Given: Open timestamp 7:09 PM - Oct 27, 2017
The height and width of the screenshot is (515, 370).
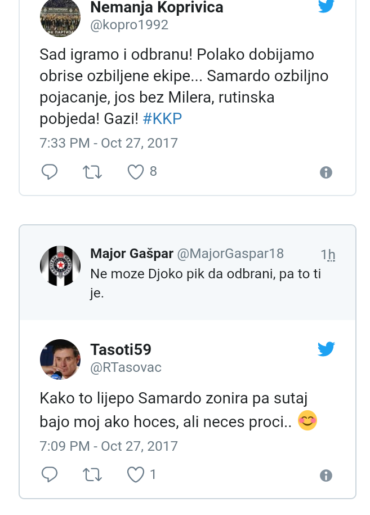Looking at the screenshot, I should point(109,446).
